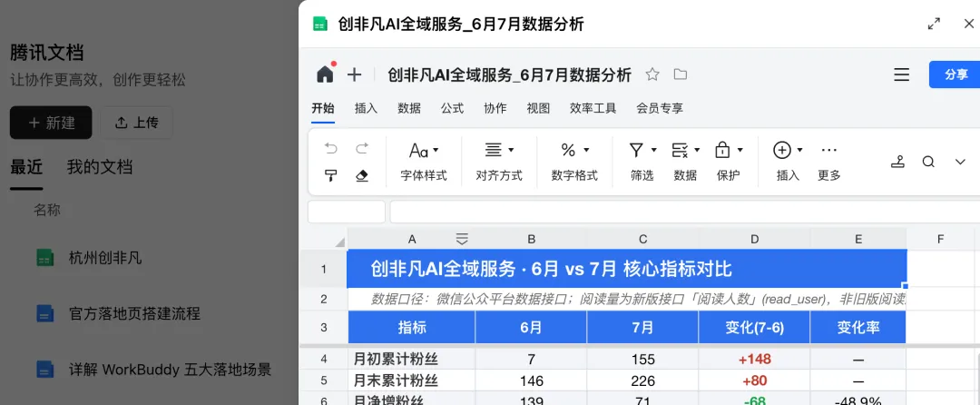
Task: Select the format painter icon
Action: pos(330,175)
